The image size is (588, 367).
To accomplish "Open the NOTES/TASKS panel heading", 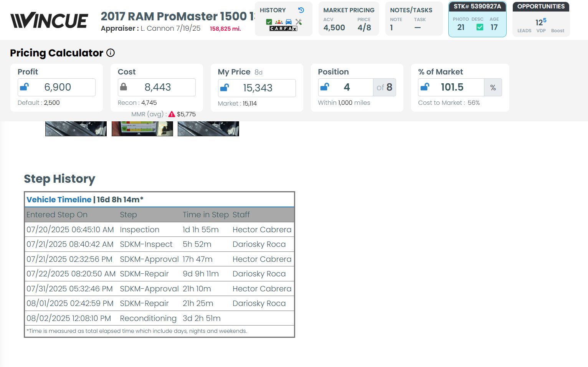I will (411, 10).
